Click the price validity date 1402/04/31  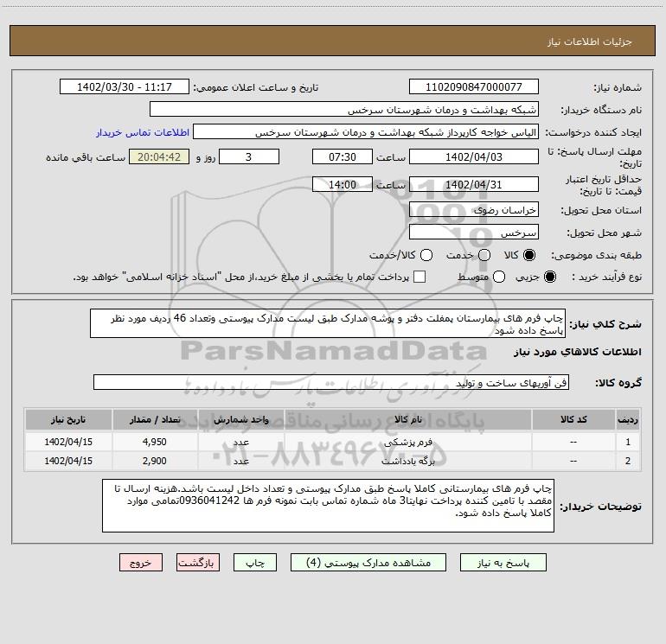pos(474,184)
